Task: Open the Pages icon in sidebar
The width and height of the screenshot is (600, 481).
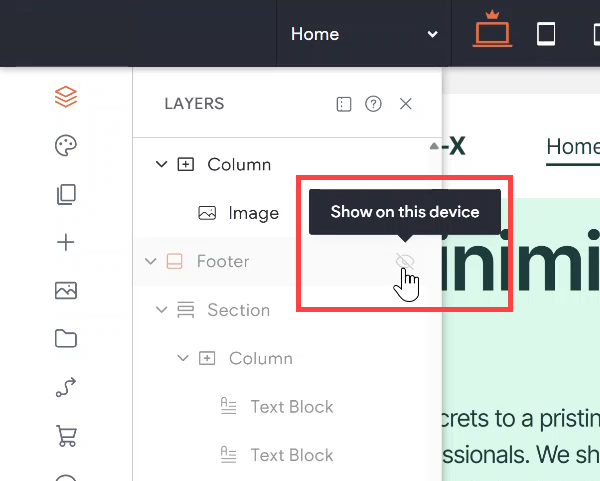Action: pyautogui.click(x=66, y=194)
